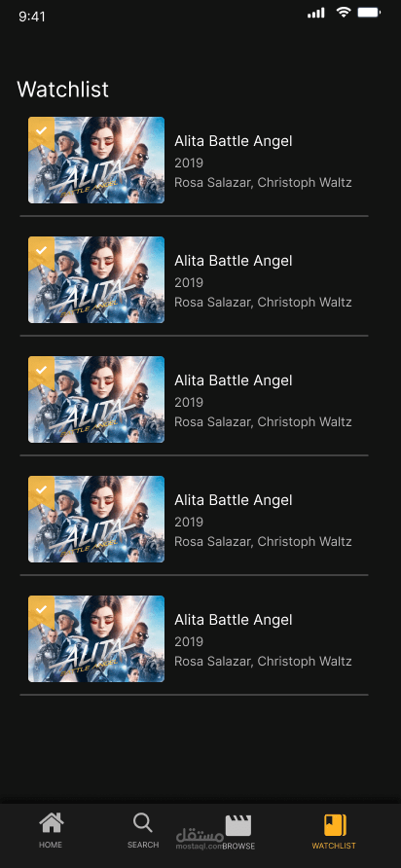
Task: Open second movie poster thumbnail
Action: 96,279
